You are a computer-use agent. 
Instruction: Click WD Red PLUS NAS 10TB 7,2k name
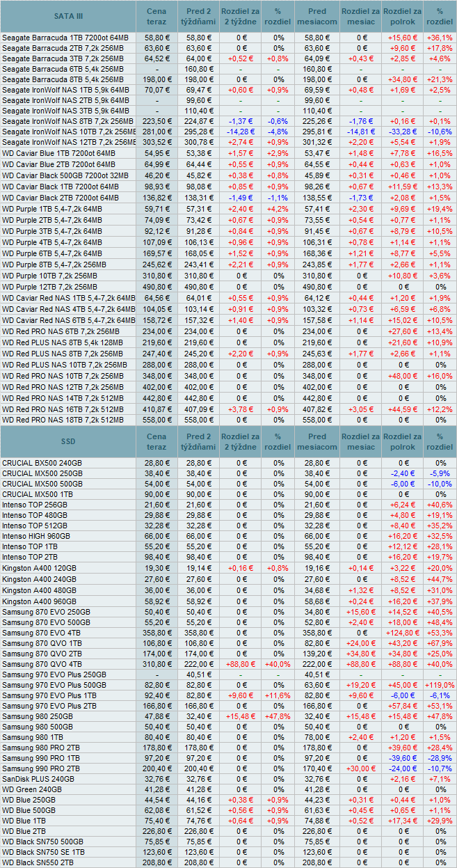pyautogui.click(x=65, y=364)
